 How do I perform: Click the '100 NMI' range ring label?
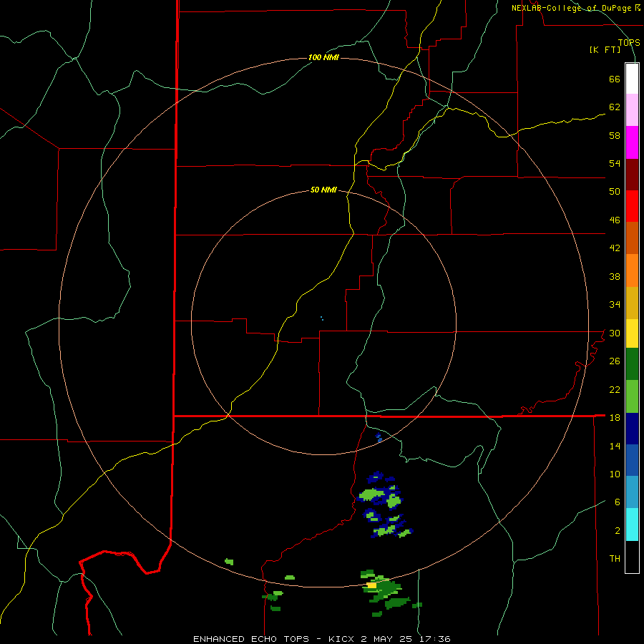pyautogui.click(x=323, y=57)
